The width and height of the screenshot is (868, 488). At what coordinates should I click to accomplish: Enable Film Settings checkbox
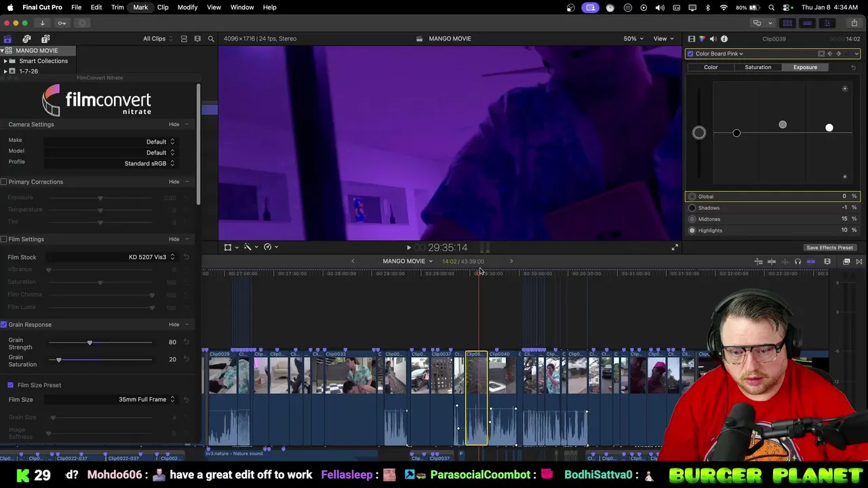(x=4, y=239)
